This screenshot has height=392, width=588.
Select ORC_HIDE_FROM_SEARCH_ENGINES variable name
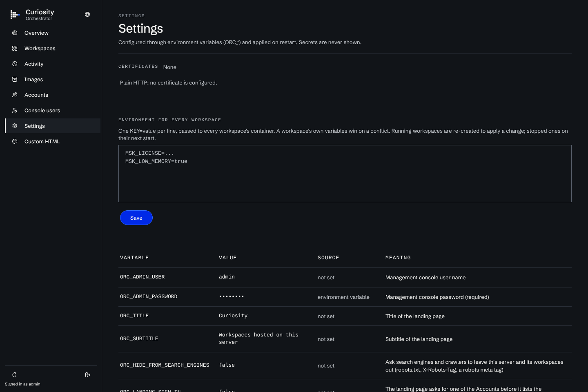pyautogui.click(x=165, y=365)
